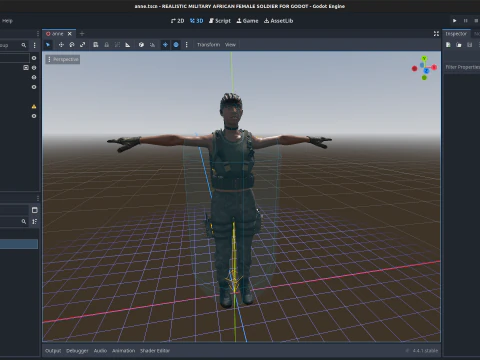Image resolution: width=480 pixels, height=360 pixels.
Task: Choose the Move Mode tool
Action: [61, 45]
